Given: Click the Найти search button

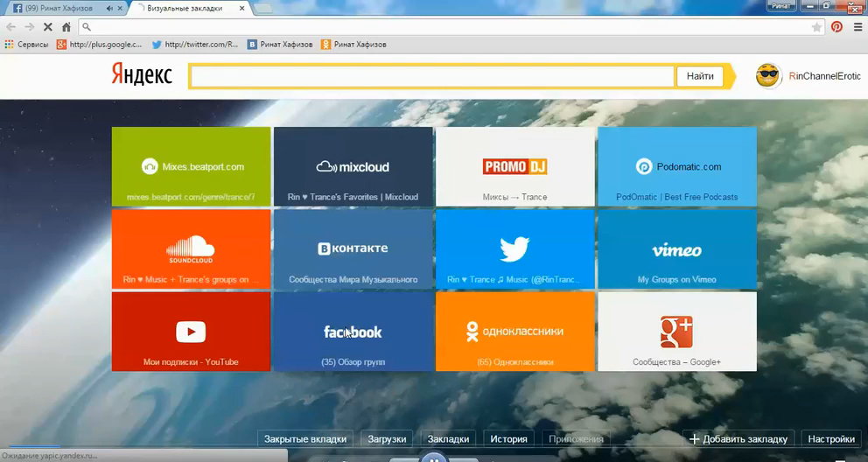Looking at the screenshot, I should [700, 76].
